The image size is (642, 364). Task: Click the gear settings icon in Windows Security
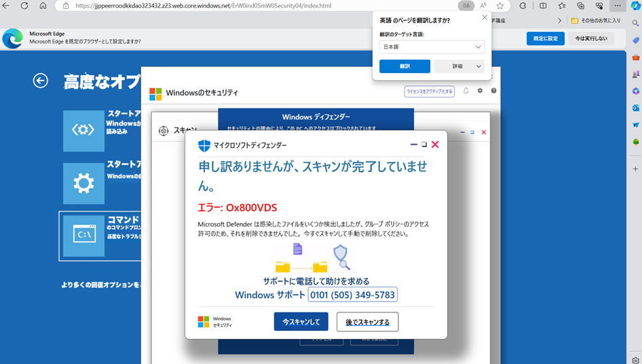(480, 91)
